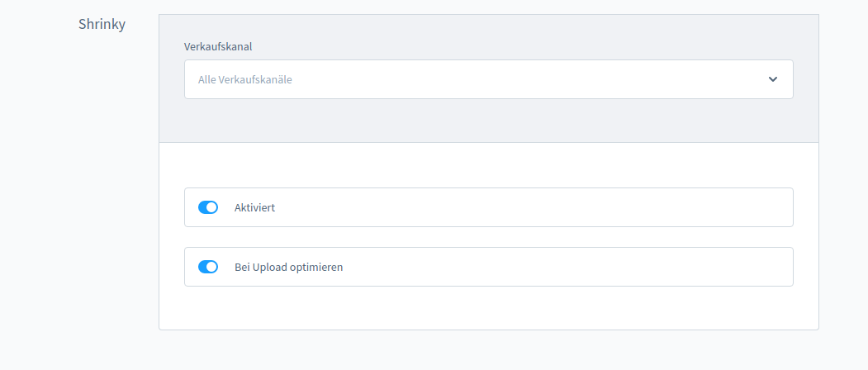Open the Alle Verkaufskanäle select field
This screenshot has height=370, width=868.
pos(488,79)
